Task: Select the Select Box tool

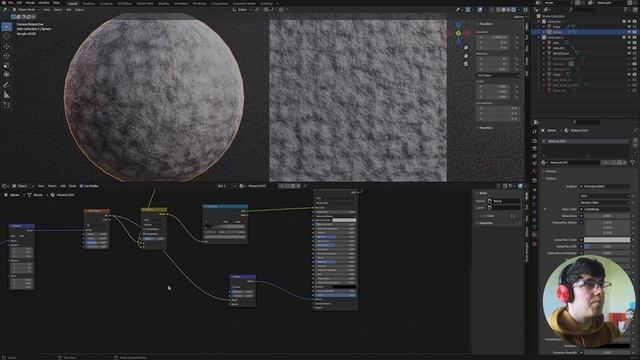Action: tap(7, 27)
